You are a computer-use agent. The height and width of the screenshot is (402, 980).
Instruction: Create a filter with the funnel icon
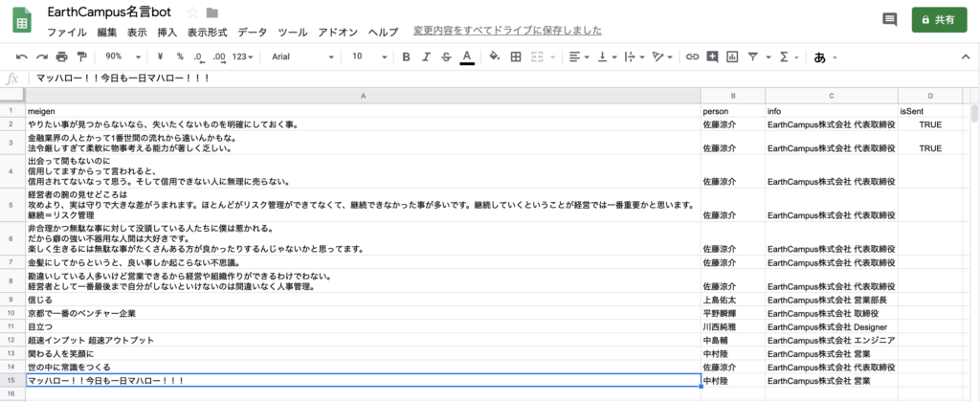coord(753,56)
